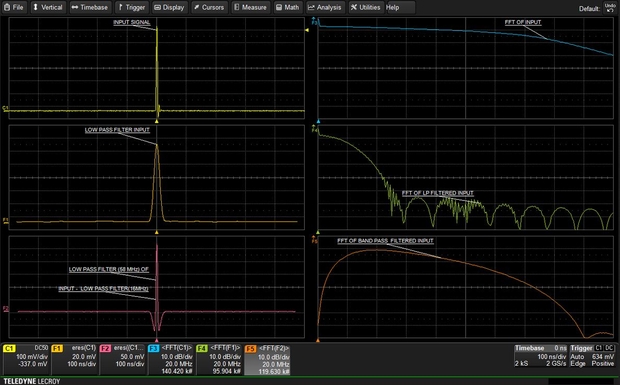Open the Measure menu
Screen dimensions: 620x385
(251, 7)
